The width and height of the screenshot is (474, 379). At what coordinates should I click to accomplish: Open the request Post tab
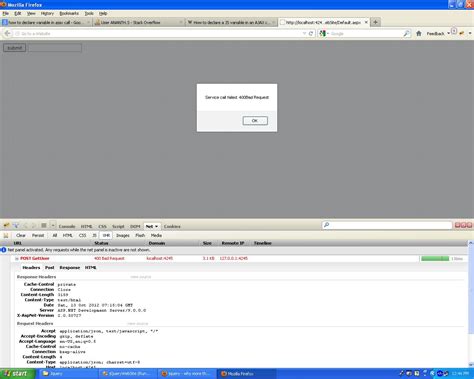49,267
